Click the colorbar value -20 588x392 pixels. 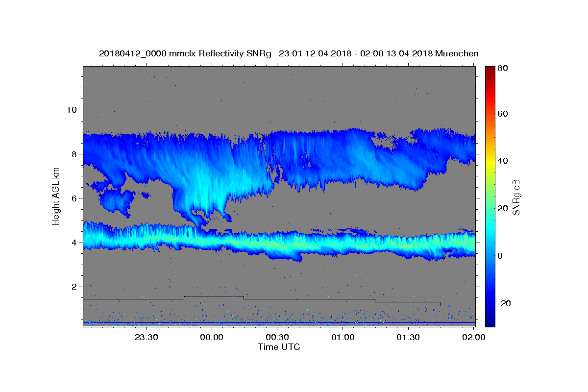(x=505, y=304)
